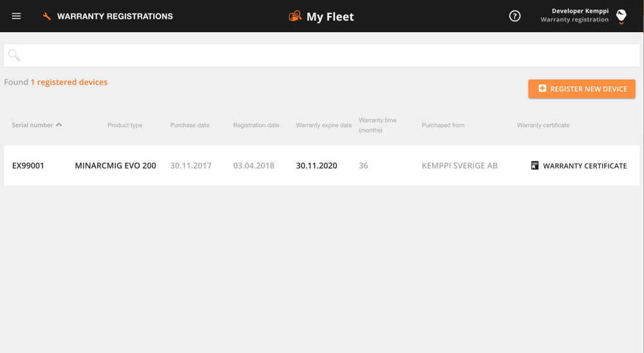The image size is (644, 353).
Task: Sort by Purchase date column header
Action: tap(189, 125)
